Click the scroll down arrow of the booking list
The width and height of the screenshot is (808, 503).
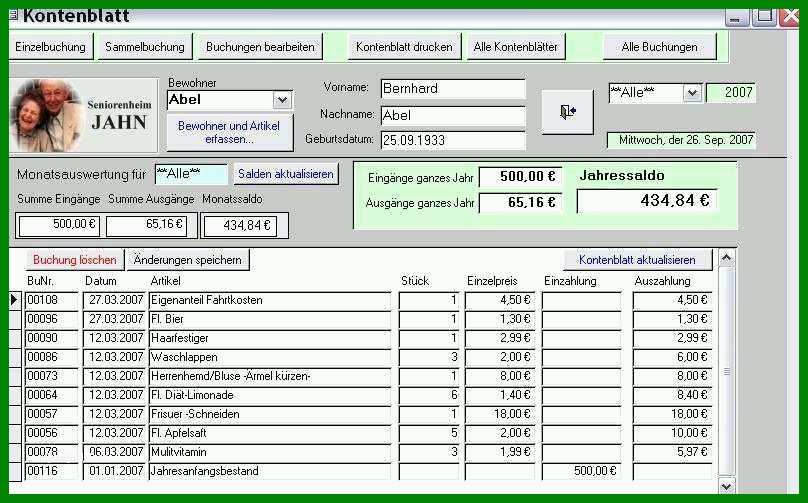pyautogui.click(x=726, y=486)
